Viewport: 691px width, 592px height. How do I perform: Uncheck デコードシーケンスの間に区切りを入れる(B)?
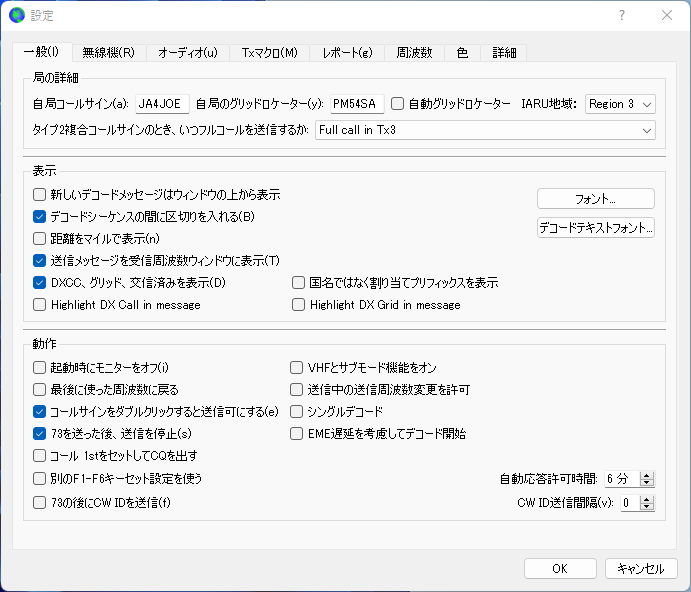pyautogui.click(x=40, y=216)
